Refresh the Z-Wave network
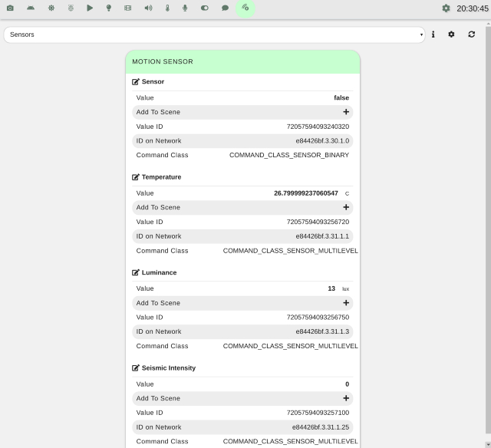Image resolution: width=491 pixels, height=448 pixels. (x=471, y=35)
